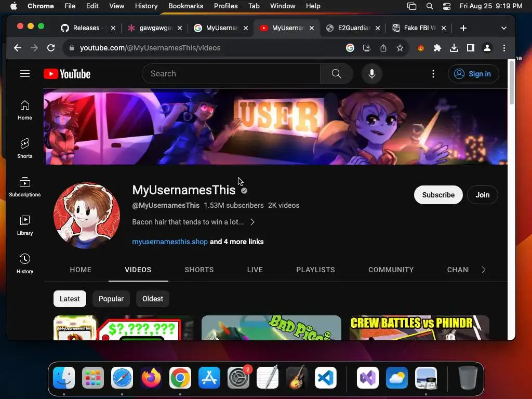Open Visual Studio Code from the Dock
Viewport: 532px width, 399px height.
(326, 378)
